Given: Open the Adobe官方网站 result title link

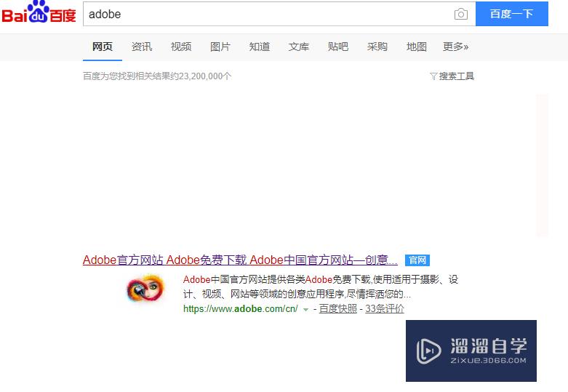Looking at the screenshot, I should (240, 260).
